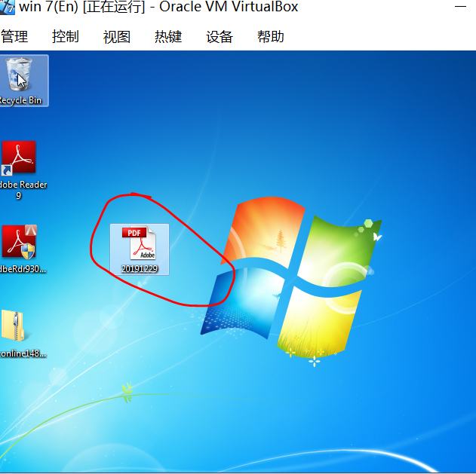
Task: Open the 视图 menu
Action: 117,37
